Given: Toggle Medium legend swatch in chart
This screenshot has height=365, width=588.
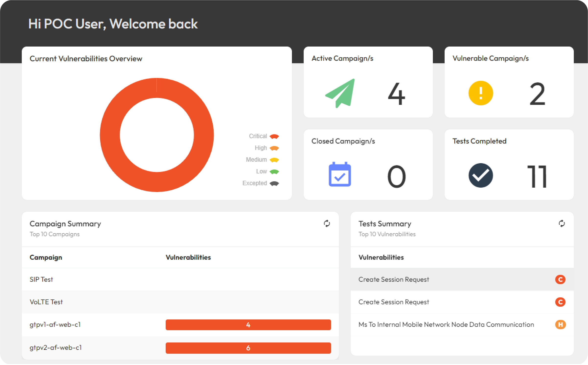Looking at the screenshot, I should click(274, 160).
